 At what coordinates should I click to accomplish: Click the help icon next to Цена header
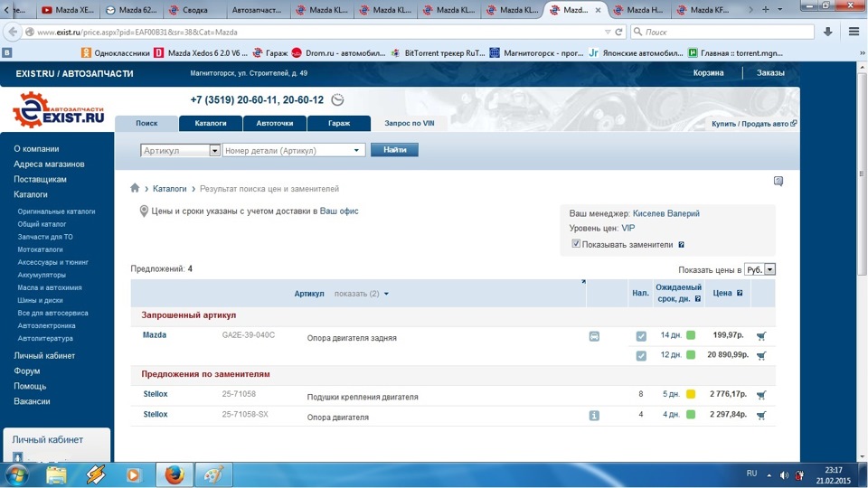[740, 293]
